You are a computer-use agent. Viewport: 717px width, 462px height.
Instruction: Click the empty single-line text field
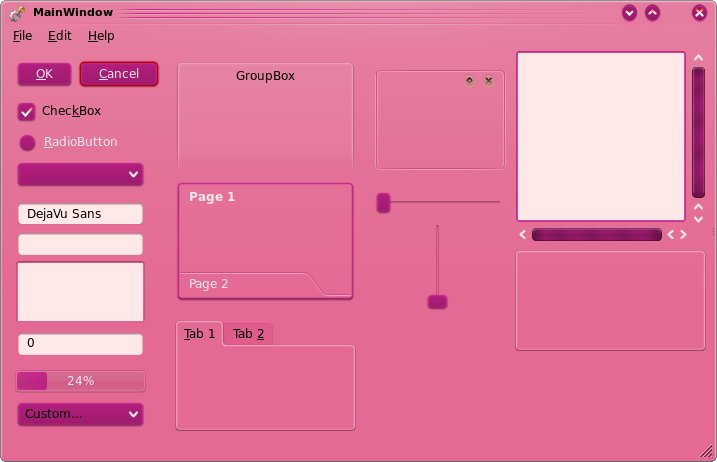tap(80, 245)
